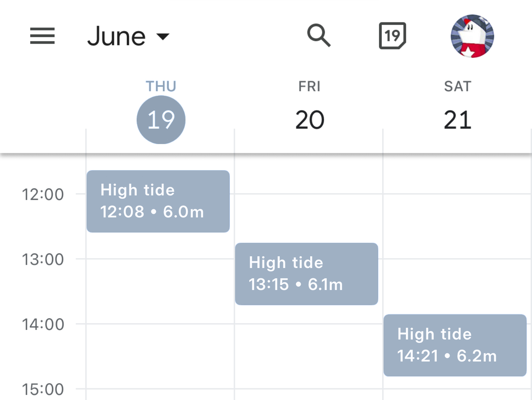This screenshot has width=532, height=400.
Task: Open the navigation menu (hamburger icon)
Action: pos(42,36)
